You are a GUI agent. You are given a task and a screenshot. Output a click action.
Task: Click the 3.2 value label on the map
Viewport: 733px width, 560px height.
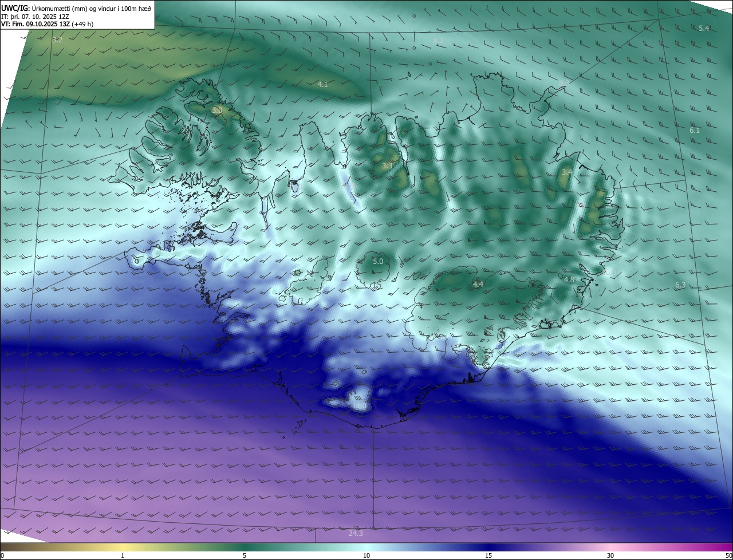57,40
